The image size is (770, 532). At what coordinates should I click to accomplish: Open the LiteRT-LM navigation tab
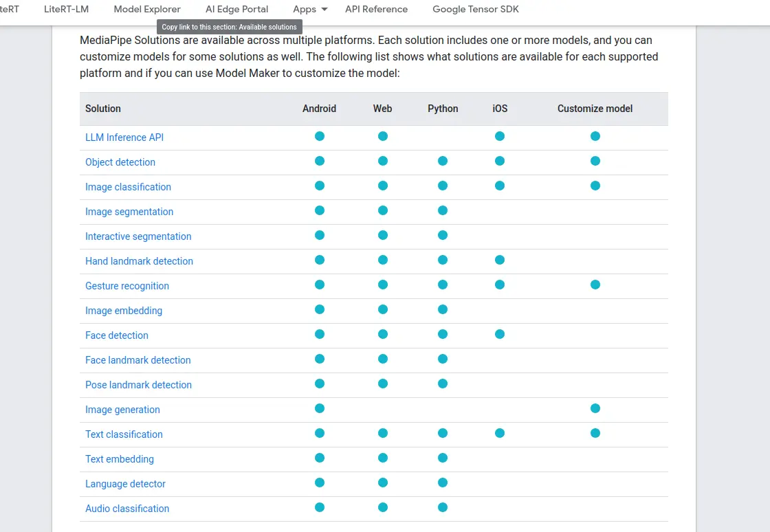66,10
